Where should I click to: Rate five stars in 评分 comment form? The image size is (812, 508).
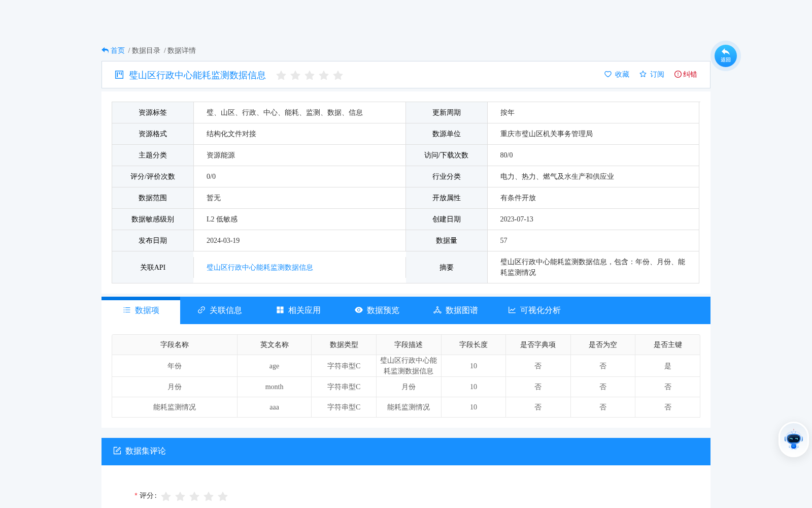point(223,496)
